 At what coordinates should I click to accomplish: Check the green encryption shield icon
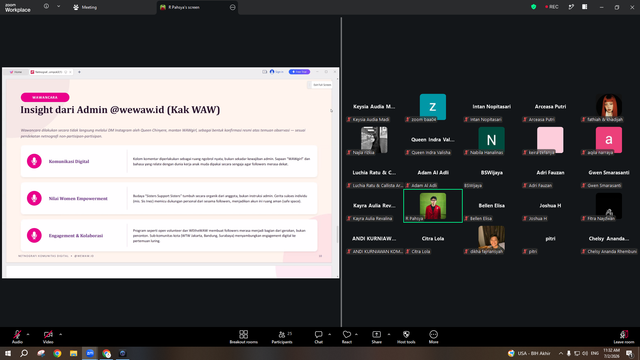(x=533, y=7)
